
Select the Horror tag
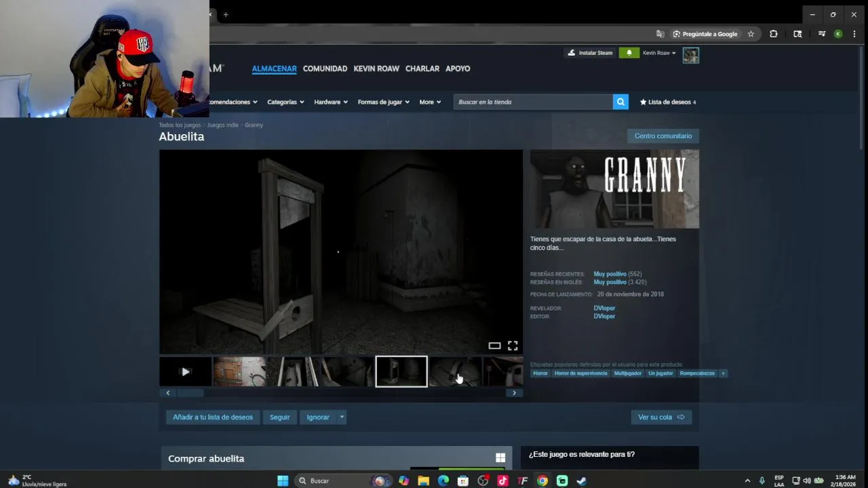point(540,373)
